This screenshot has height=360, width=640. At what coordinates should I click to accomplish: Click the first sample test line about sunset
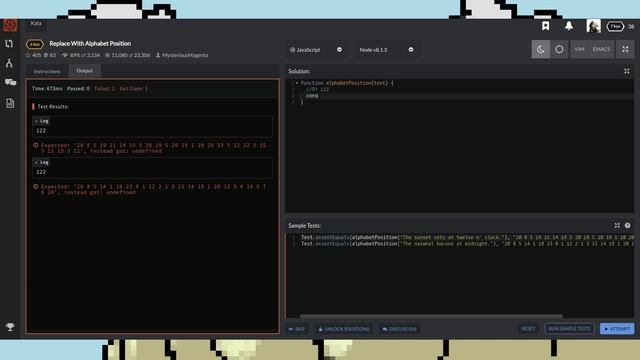click(x=467, y=237)
